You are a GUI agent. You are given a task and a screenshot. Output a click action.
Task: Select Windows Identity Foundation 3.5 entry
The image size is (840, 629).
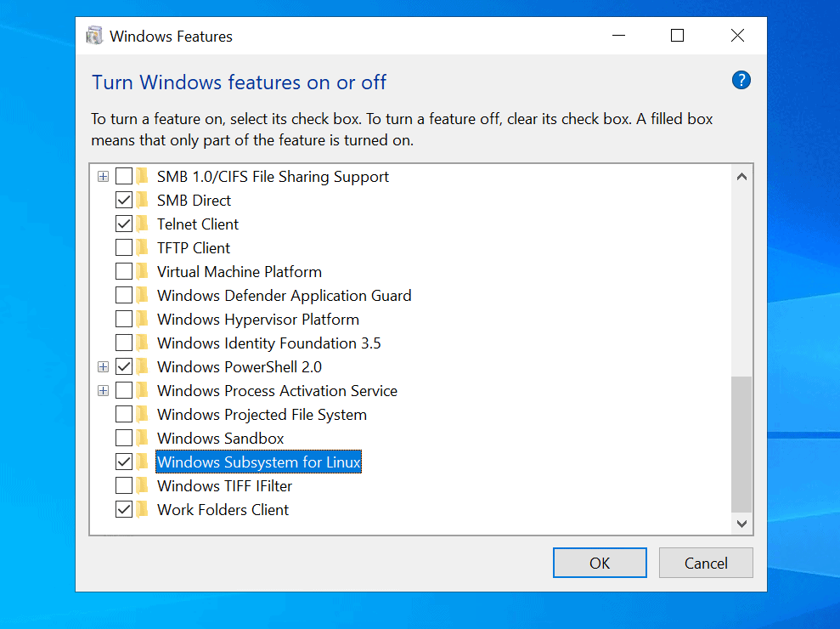coord(269,343)
